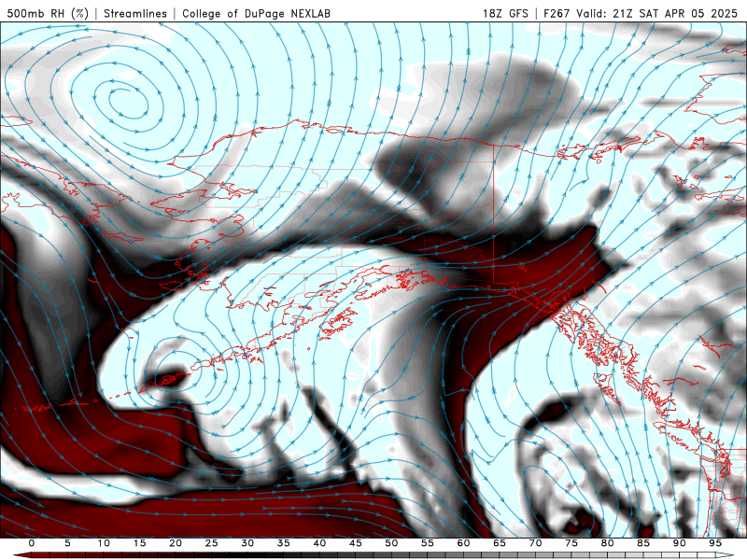The width and height of the screenshot is (747, 560).
Task: Click the "500mb RH (%)" title text
Action: [x=48, y=14]
